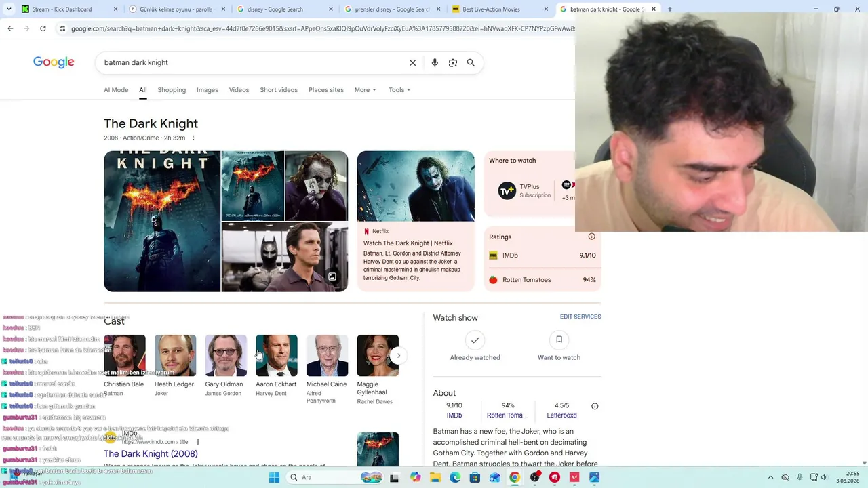
Task: Clear the search box text
Action: click(412, 62)
